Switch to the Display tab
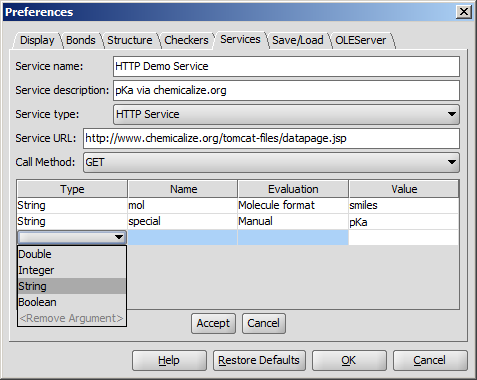The image size is (477, 380). pos(37,40)
